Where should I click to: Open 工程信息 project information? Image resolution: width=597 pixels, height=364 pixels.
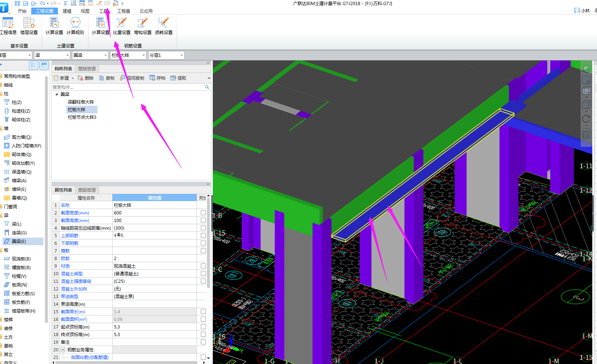coord(8,26)
